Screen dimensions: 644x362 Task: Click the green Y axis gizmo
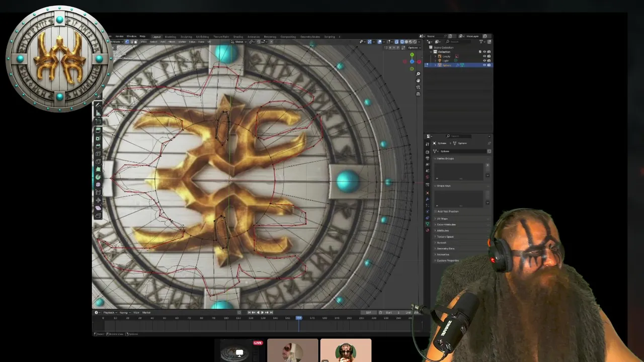point(412,55)
